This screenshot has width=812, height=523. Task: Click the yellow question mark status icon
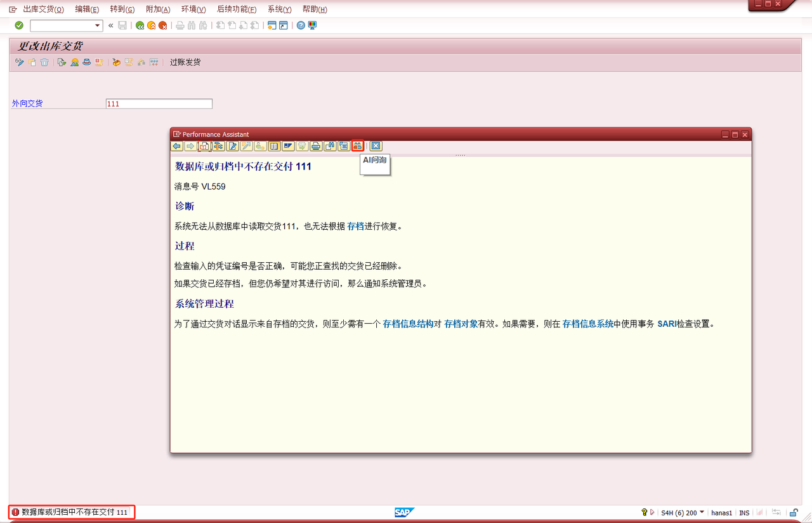coord(644,512)
